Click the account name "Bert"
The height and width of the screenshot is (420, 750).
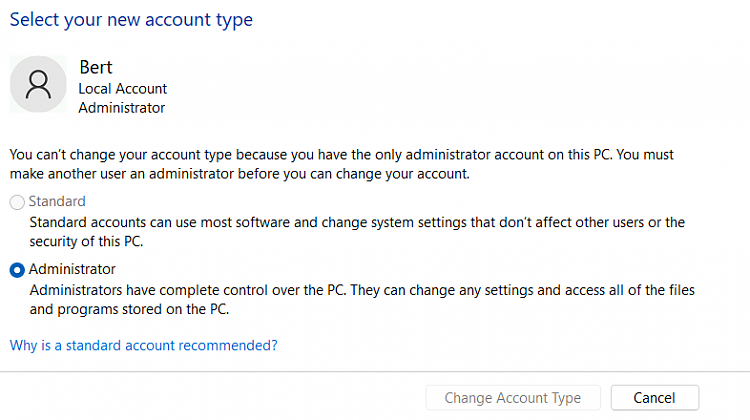coord(96,67)
